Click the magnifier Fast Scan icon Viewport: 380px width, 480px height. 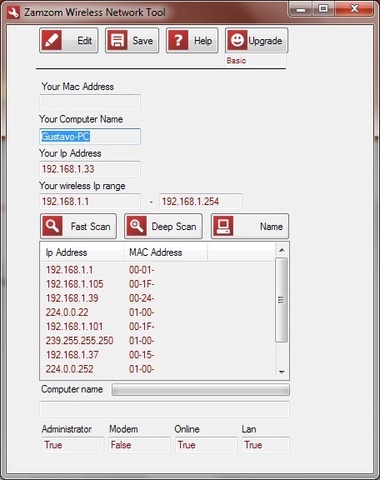pos(52,226)
